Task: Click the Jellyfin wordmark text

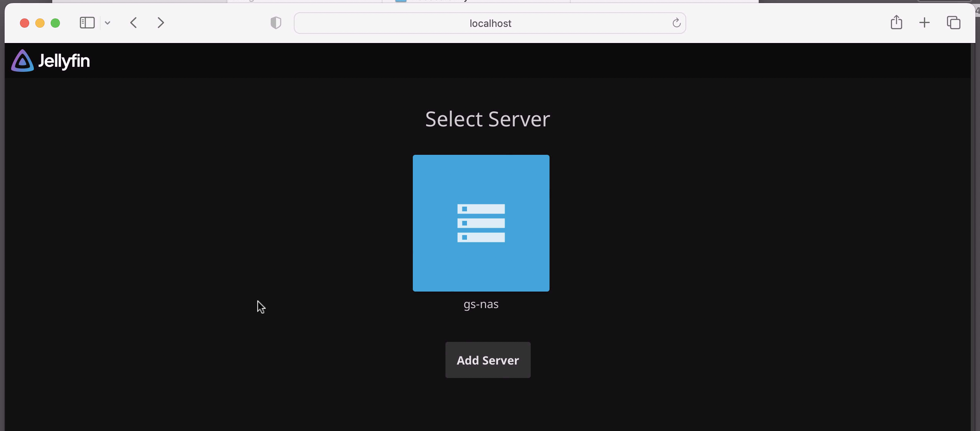Action: 64,61
